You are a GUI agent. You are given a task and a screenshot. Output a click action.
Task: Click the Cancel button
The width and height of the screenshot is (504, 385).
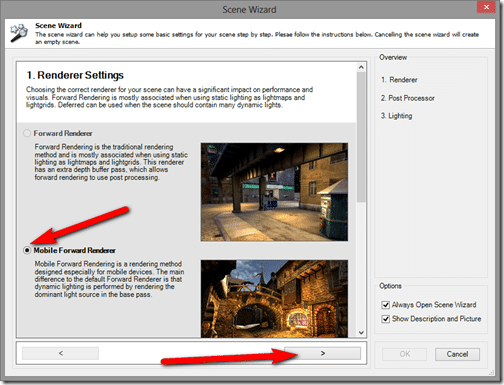[457, 354]
